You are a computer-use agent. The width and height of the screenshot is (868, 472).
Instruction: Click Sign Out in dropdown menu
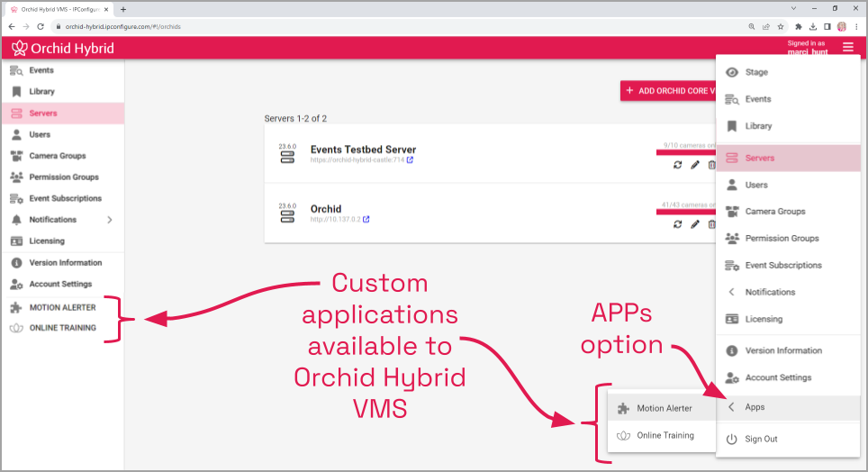[x=788, y=439]
